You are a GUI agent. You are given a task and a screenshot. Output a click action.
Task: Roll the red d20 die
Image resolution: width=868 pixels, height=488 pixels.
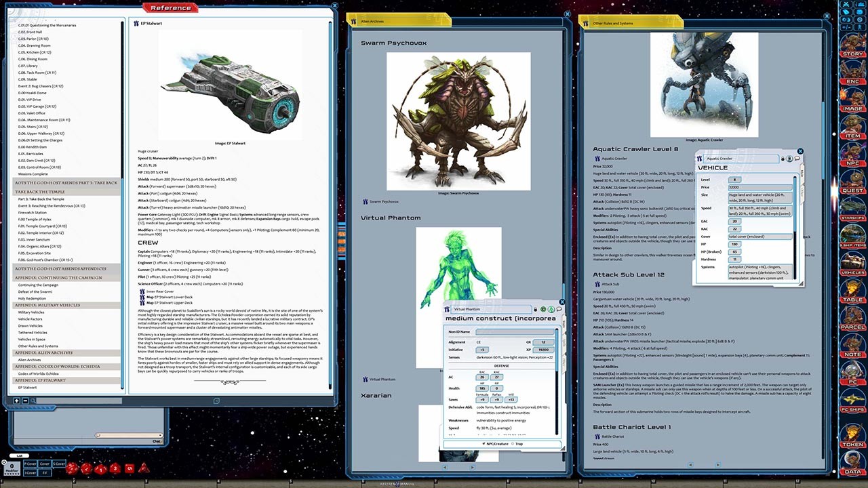click(72, 468)
